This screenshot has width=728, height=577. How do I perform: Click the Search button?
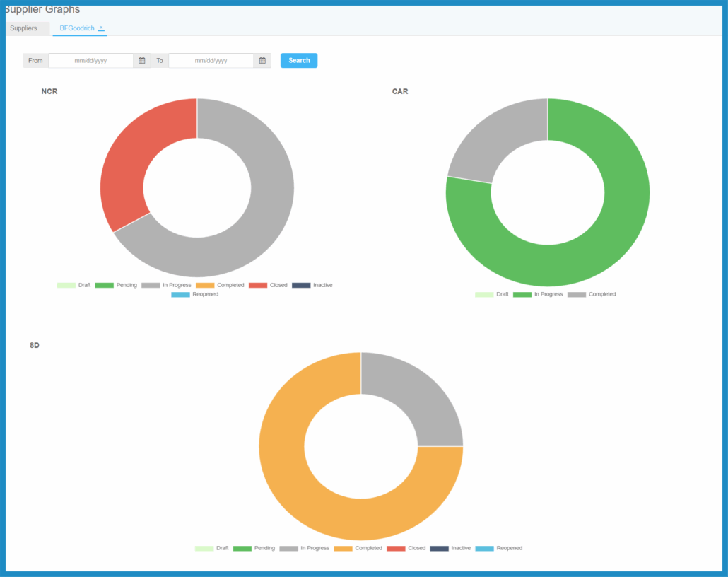[299, 61]
